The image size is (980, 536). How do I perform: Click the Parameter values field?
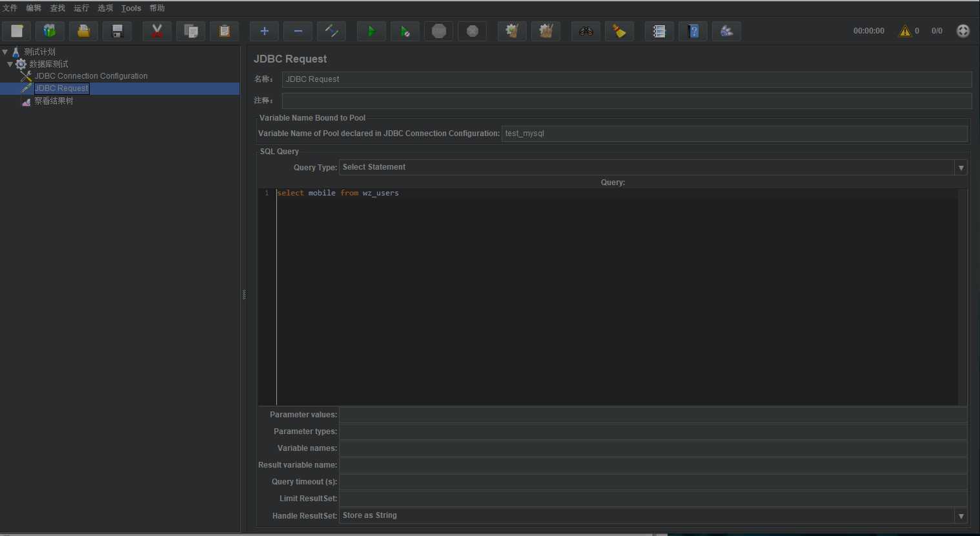coord(653,415)
